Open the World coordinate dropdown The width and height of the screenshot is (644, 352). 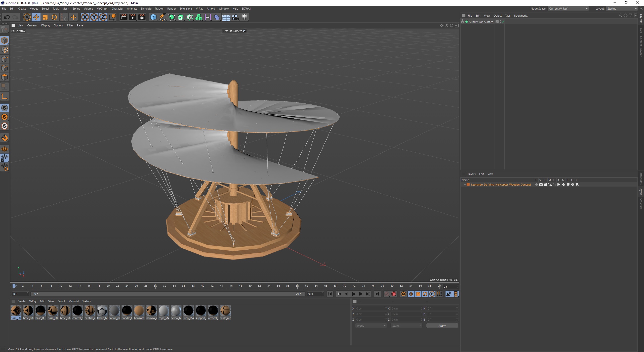371,326
